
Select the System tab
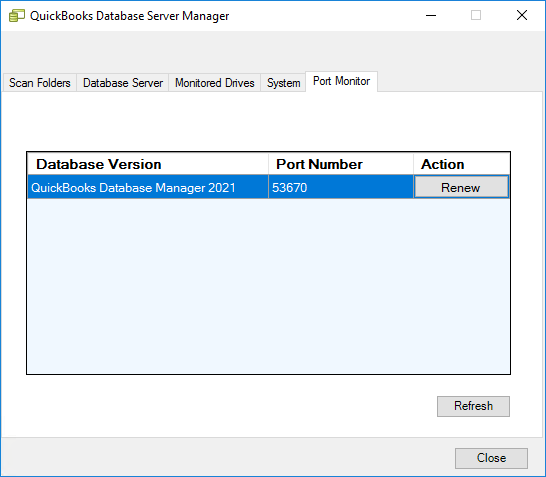coord(283,83)
